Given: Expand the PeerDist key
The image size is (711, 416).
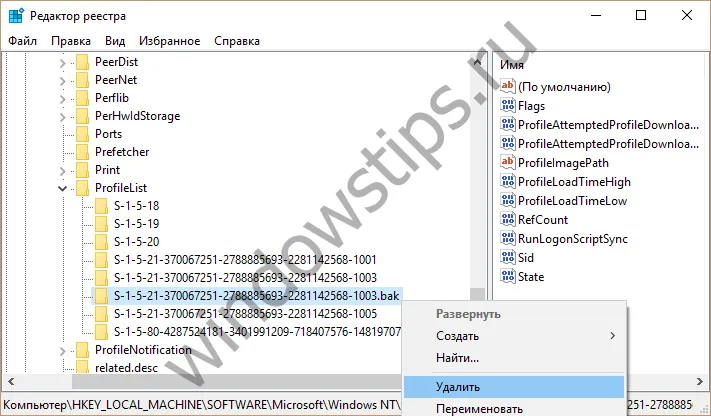Looking at the screenshot, I should [x=63, y=63].
